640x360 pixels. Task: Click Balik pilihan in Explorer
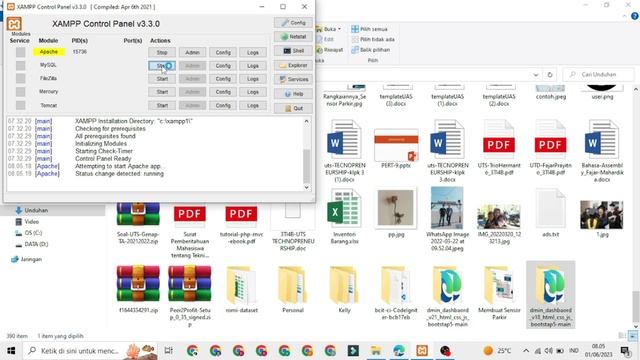coord(371,50)
